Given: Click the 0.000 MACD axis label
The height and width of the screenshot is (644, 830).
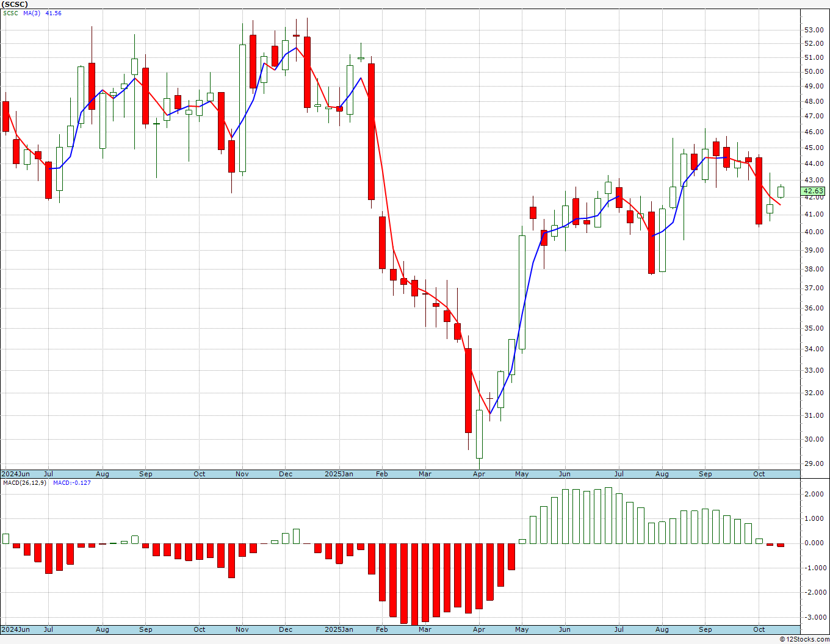Looking at the screenshot, I should click(815, 543).
